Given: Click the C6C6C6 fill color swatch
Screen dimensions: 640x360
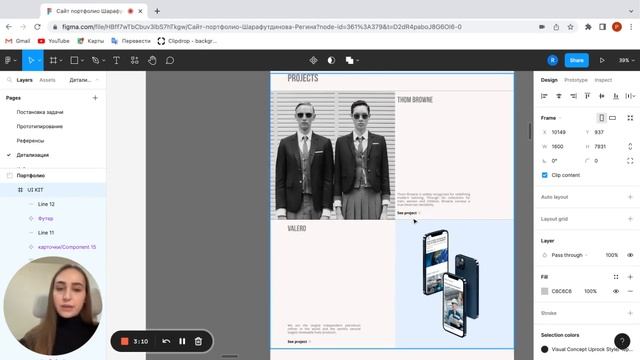Looking at the screenshot, I should 544,291.
